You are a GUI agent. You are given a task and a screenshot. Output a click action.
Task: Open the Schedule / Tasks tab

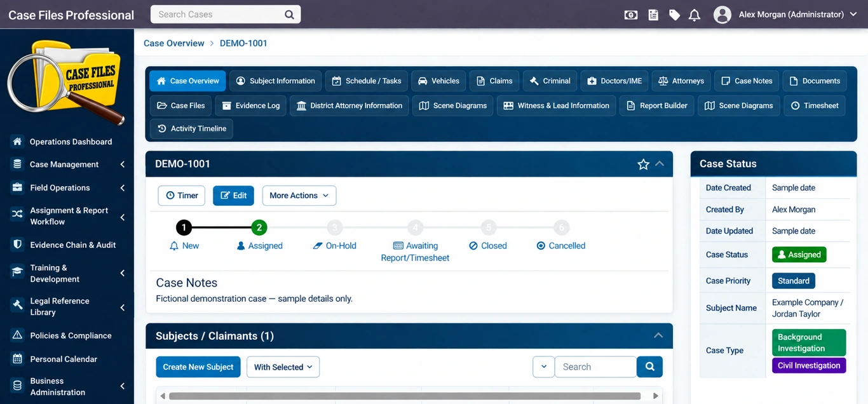(367, 81)
